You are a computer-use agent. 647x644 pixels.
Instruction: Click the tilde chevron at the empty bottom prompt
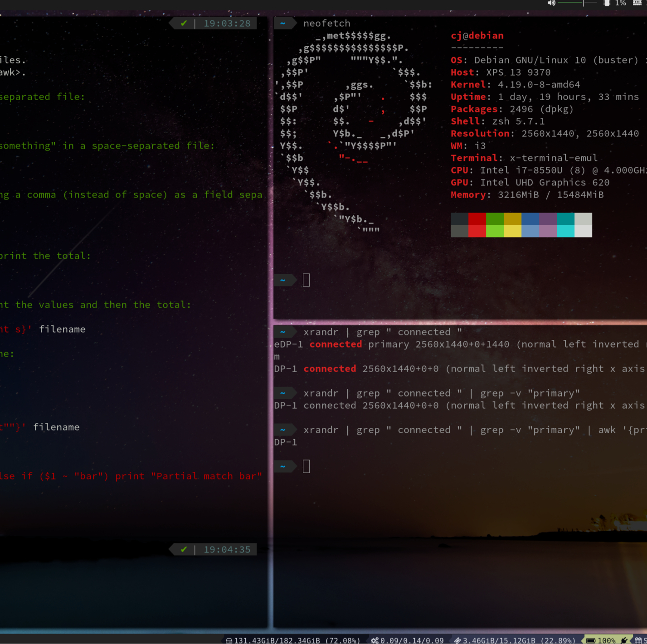[283, 466]
